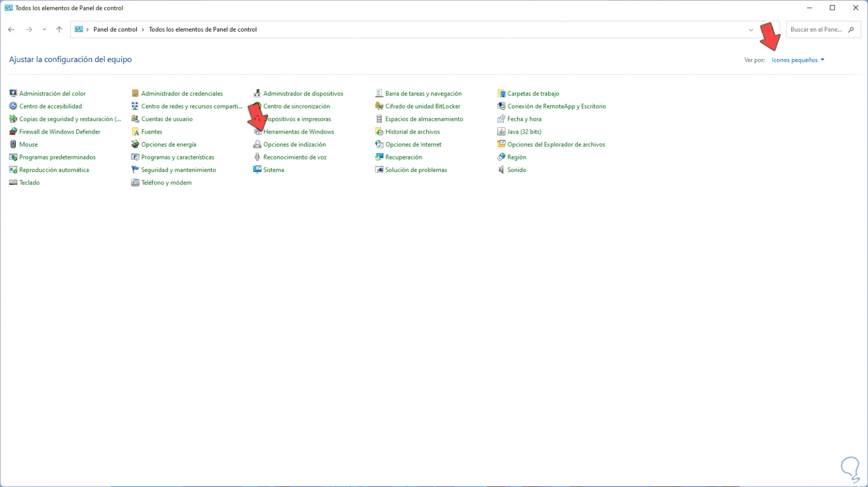Image resolution: width=868 pixels, height=487 pixels.
Task: Open the Sistema monitor icon
Action: coord(257,170)
